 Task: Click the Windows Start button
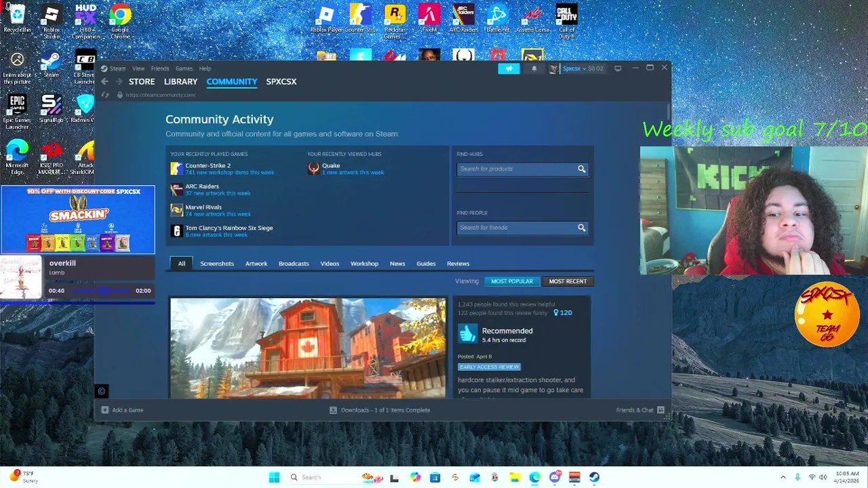click(x=274, y=477)
